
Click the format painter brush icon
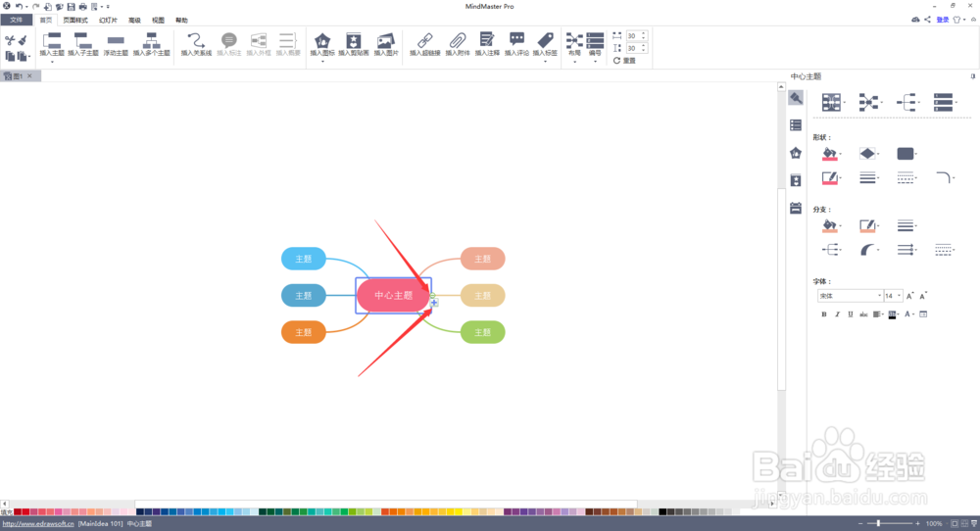[x=24, y=40]
